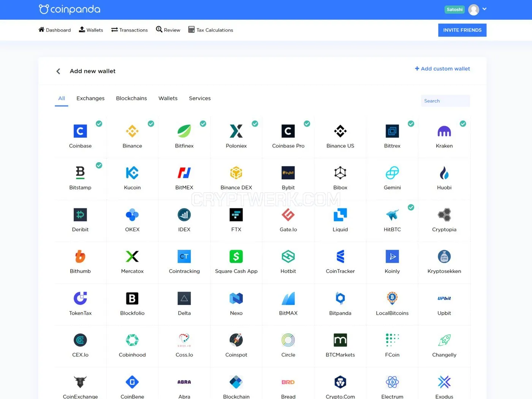This screenshot has height=399, width=532.
Task: Click the INVITE FRIENDS button
Action: tap(462, 30)
